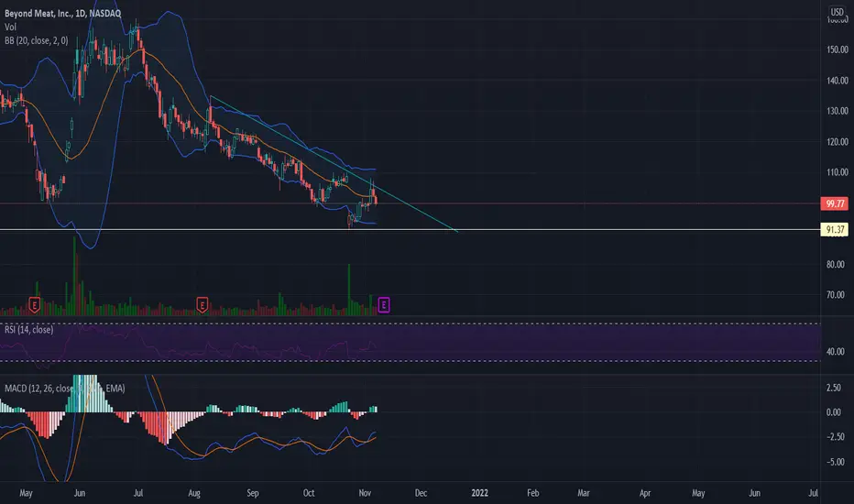The width and height of the screenshot is (854, 504).
Task: Select the MACD (12, 26, close) indicator label
Action: pos(65,389)
